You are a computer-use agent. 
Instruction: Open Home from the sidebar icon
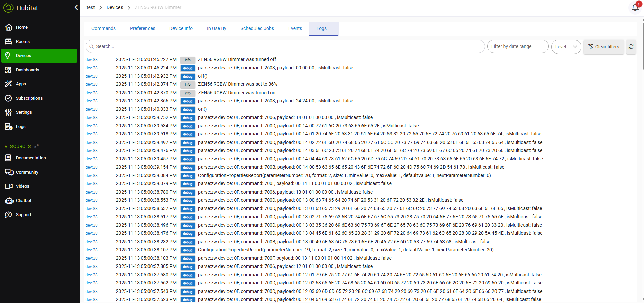pos(9,27)
